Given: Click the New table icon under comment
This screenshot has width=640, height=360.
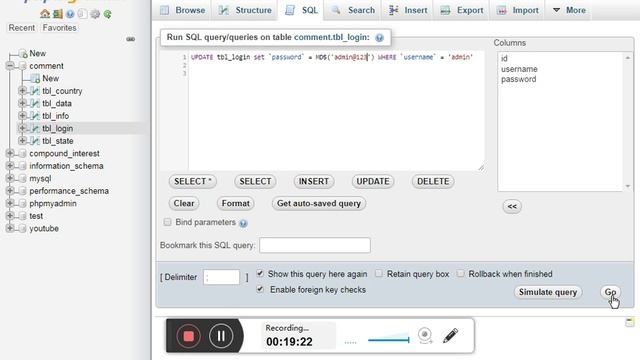Looking at the screenshot, I should tap(35, 78).
